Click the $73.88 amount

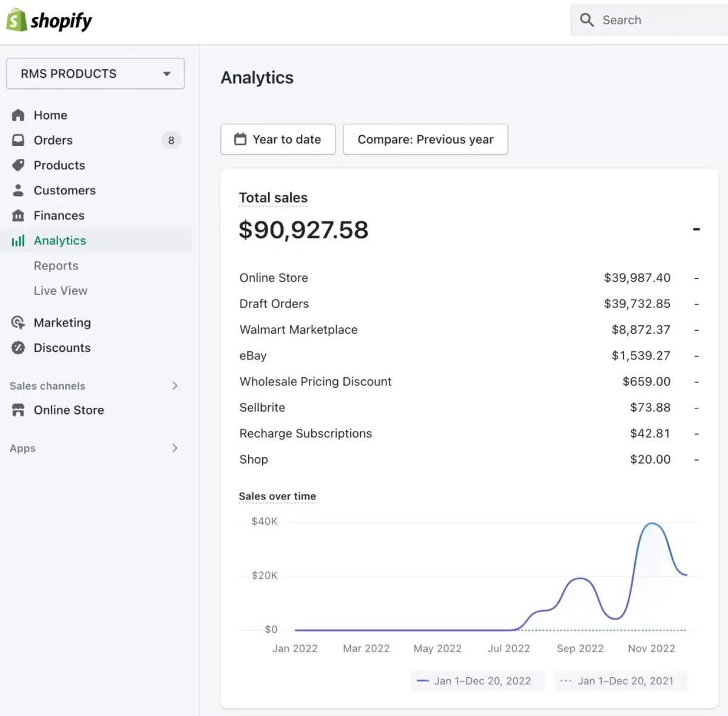(650, 408)
